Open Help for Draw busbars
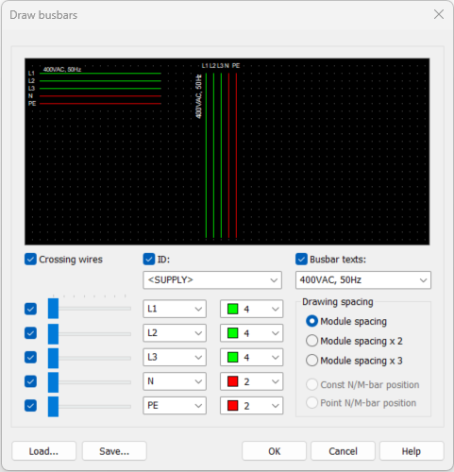 pos(411,451)
